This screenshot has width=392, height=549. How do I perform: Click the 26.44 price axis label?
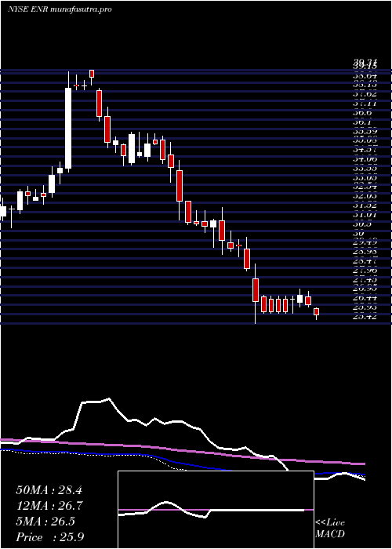[365, 298]
